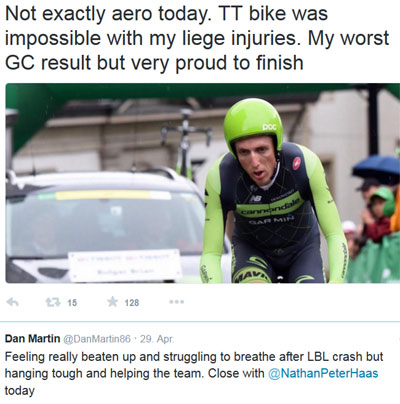The height and width of the screenshot is (404, 400).
Task: Click the retweet count showing 15
Action: pos(72,303)
